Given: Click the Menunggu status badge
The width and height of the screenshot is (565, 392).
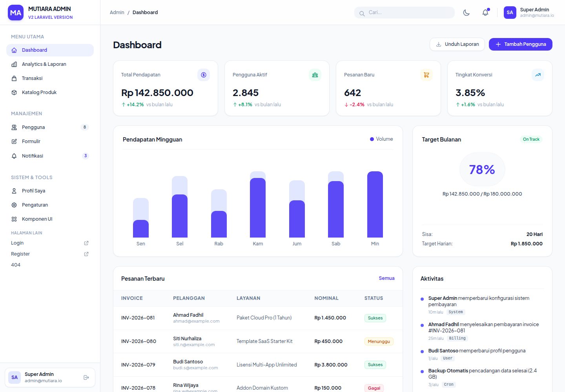Looking at the screenshot, I should 379,341.
